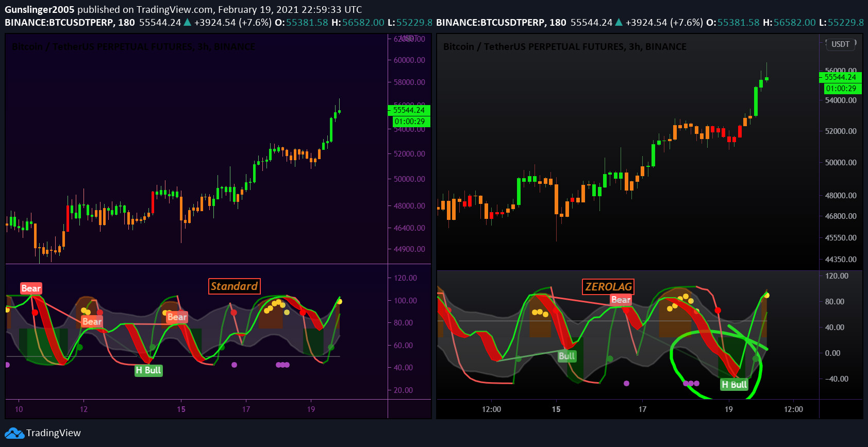Click 58000.00 on the left price axis
Image resolution: width=868 pixels, height=447 pixels.
[409, 82]
